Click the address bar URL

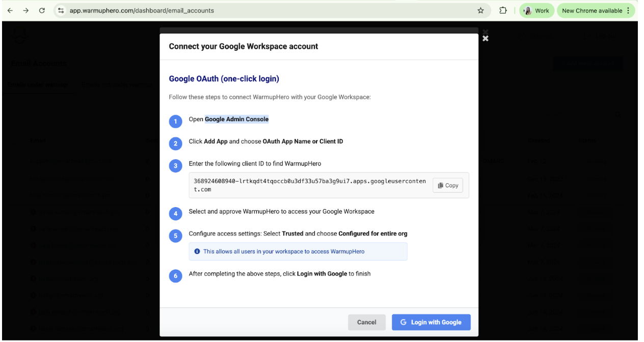142,10
